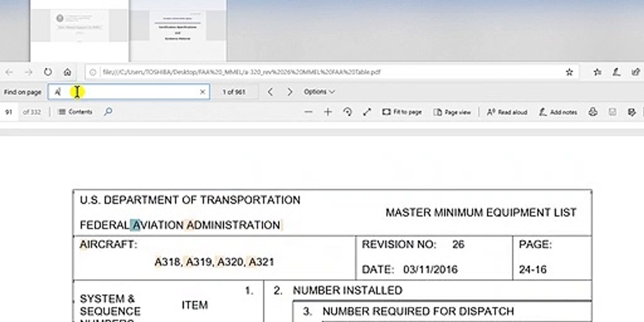This screenshot has height=322, width=644.
Task: Click the web notes pen icon
Action: [616, 72]
